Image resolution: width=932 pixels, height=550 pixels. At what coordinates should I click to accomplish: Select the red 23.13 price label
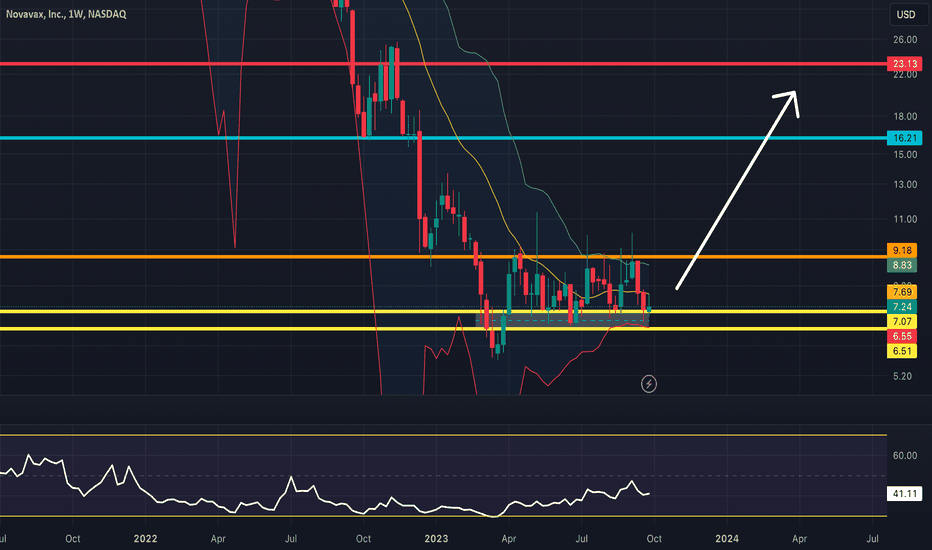pyautogui.click(x=904, y=64)
